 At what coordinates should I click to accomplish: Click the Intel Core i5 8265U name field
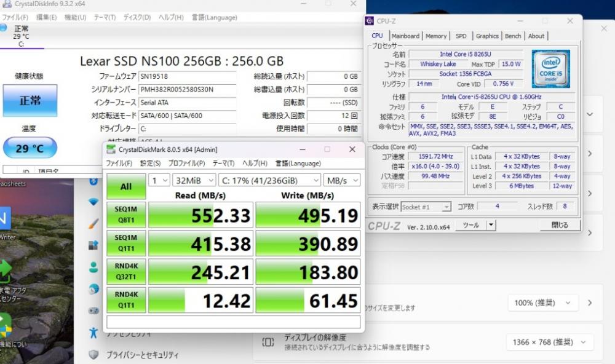[466, 54]
